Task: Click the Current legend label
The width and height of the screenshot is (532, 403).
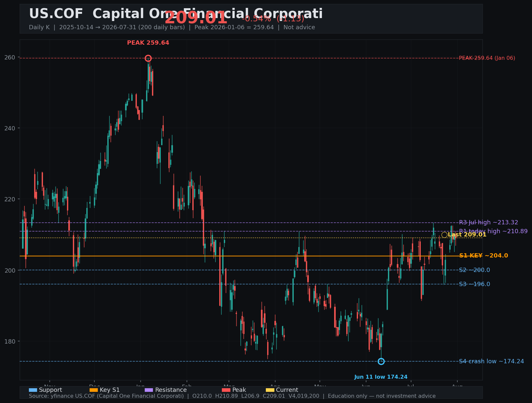Action: coord(287,390)
